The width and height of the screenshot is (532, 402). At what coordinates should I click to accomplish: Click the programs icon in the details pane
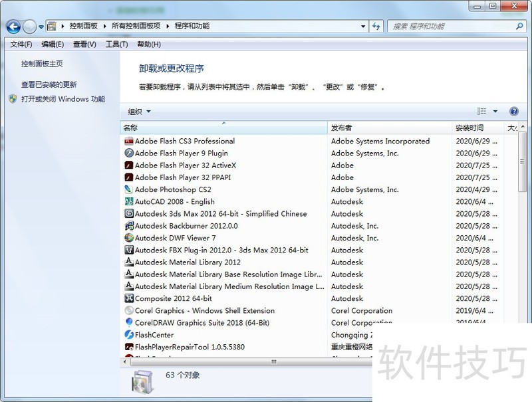coord(142,382)
